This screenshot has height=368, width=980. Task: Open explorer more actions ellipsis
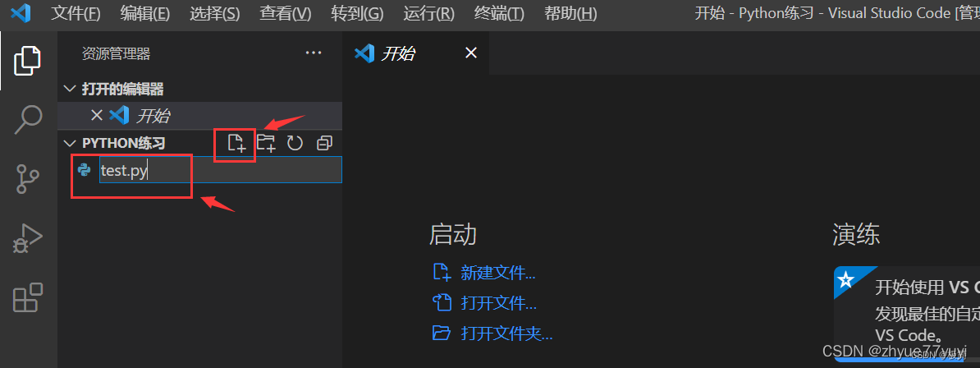(x=314, y=53)
